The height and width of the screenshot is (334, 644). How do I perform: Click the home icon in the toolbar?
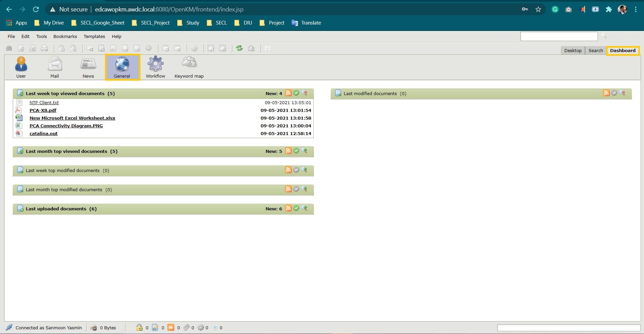251,48
